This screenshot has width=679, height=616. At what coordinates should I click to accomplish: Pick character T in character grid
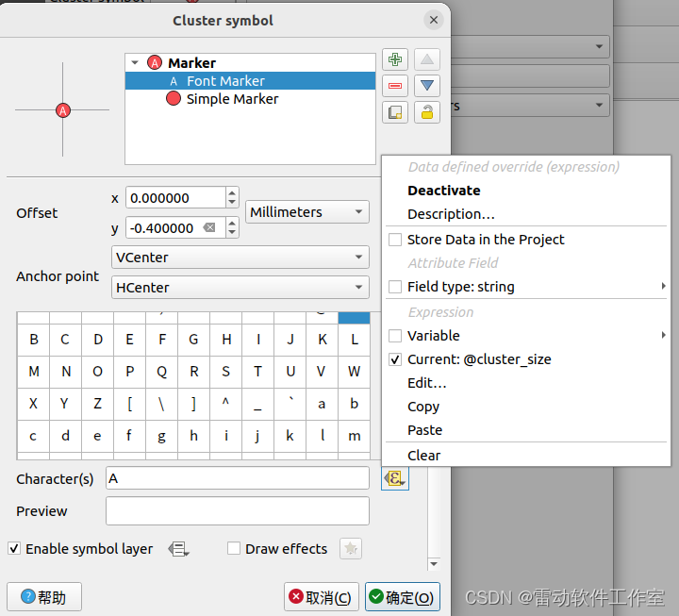click(257, 372)
